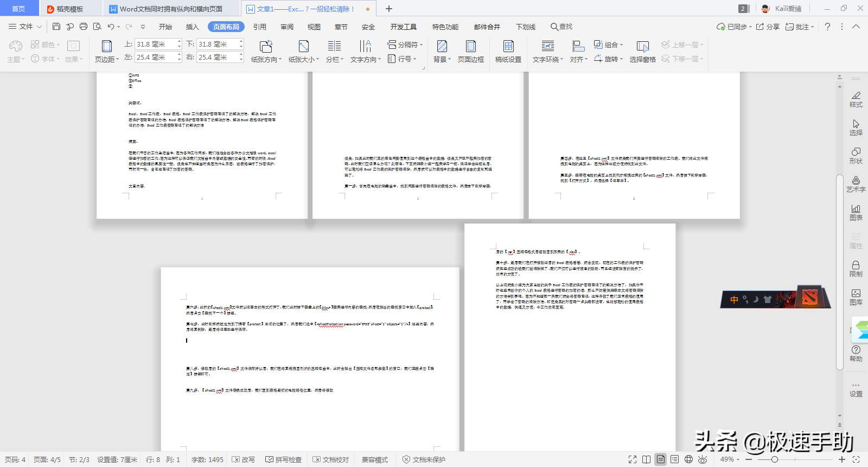Click the 文字方向 text direction tool

point(366,52)
